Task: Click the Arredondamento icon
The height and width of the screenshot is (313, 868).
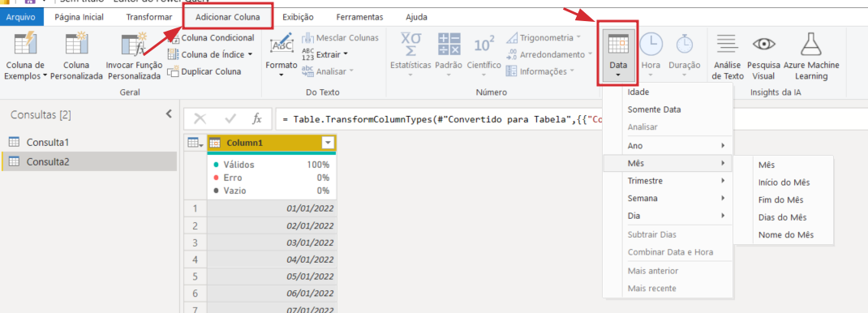Action: (x=512, y=54)
